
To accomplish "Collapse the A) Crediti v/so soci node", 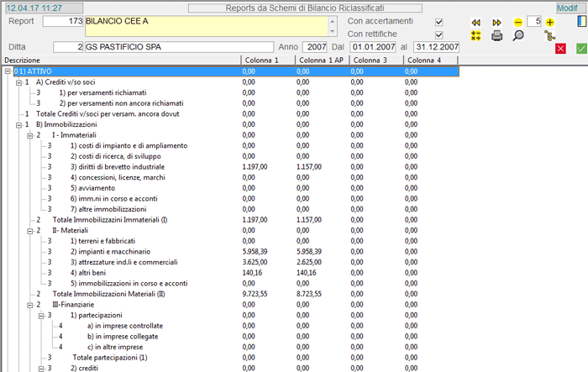I will coord(18,82).
